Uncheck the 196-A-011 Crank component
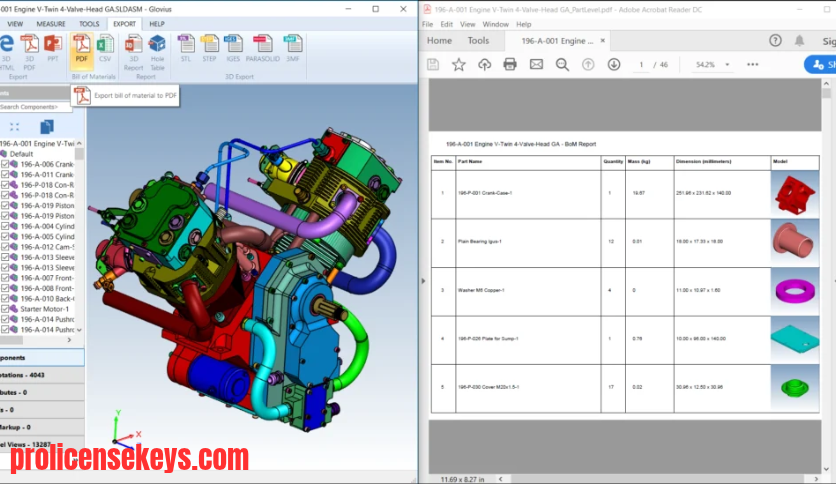 point(5,174)
